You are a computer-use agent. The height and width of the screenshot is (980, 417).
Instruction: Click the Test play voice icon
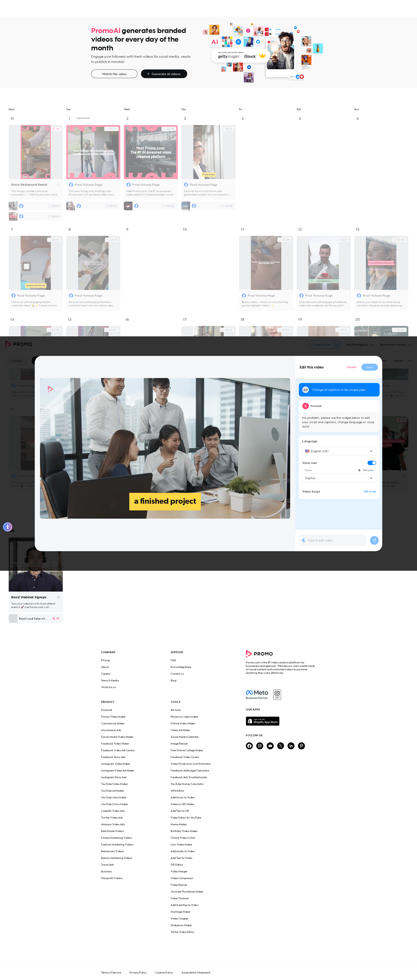[359, 470]
